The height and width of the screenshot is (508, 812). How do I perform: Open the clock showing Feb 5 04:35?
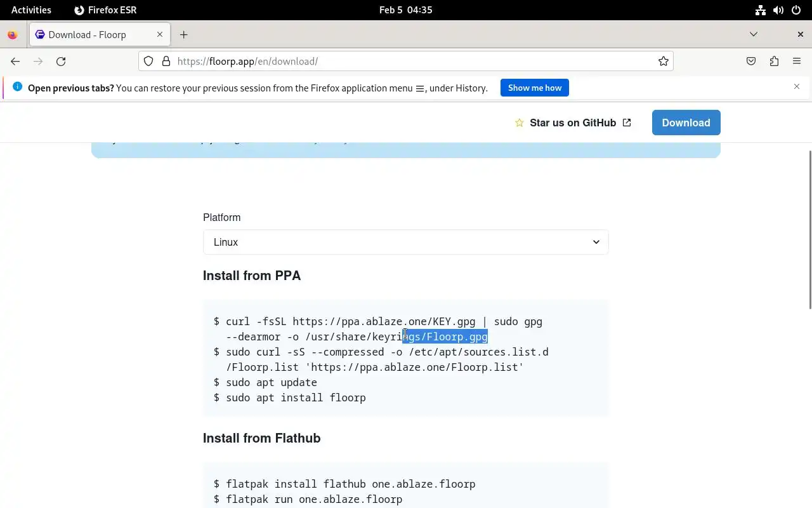[405, 10]
